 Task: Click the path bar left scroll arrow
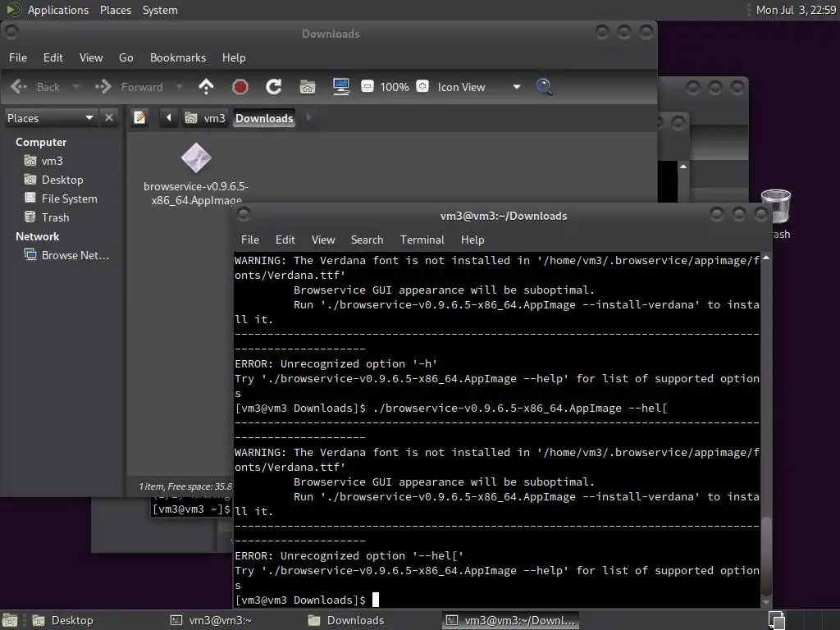(168, 117)
